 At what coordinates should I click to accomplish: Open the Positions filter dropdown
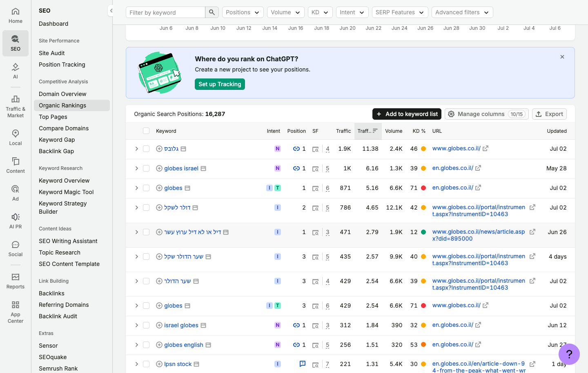tap(243, 12)
